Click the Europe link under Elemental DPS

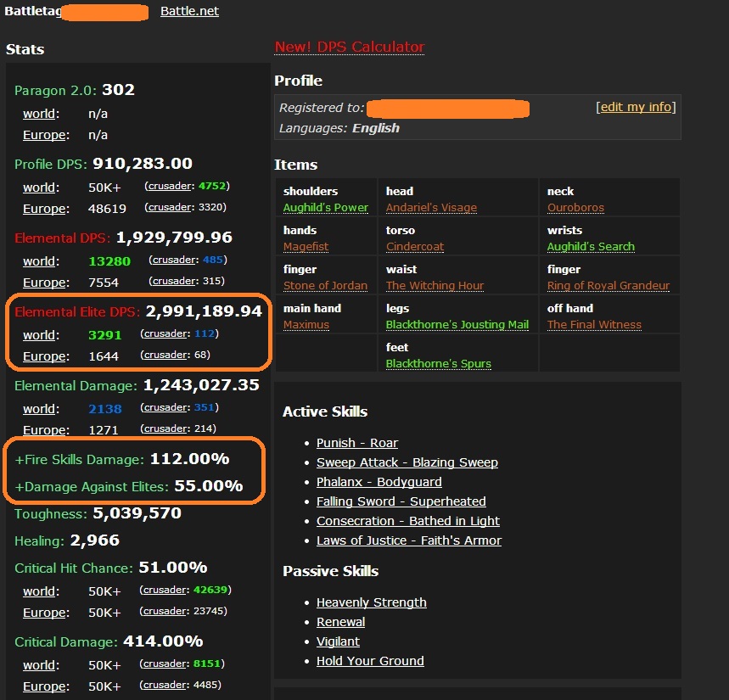(44, 283)
